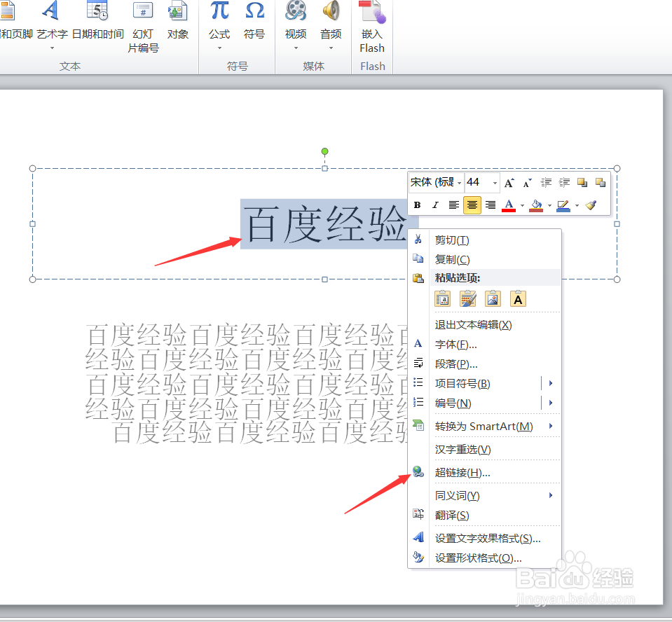This screenshot has width=672, height=622.
Task: Click bring forward icon in mini toolbar
Action: point(582,183)
